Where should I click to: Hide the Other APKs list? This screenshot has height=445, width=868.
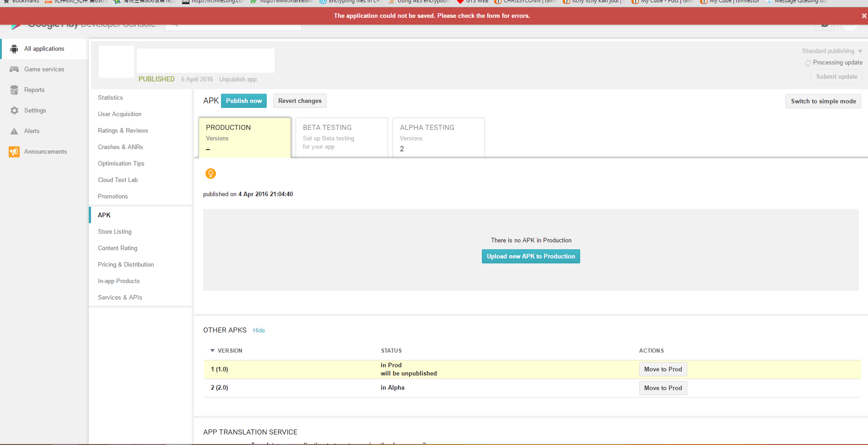[259, 330]
